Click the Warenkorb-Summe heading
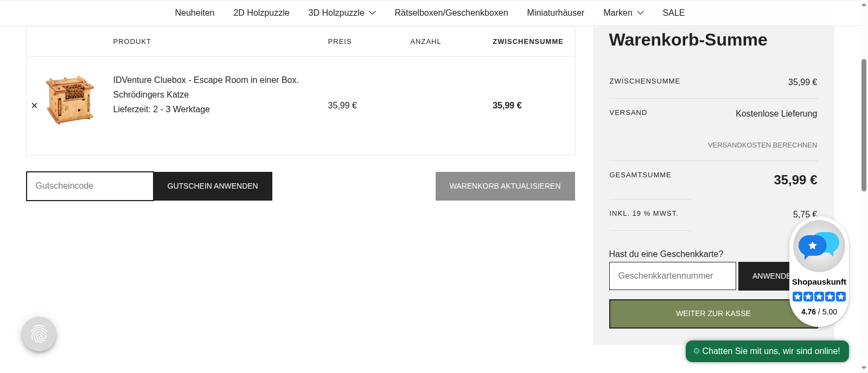The width and height of the screenshot is (868, 373). point(688,40)
